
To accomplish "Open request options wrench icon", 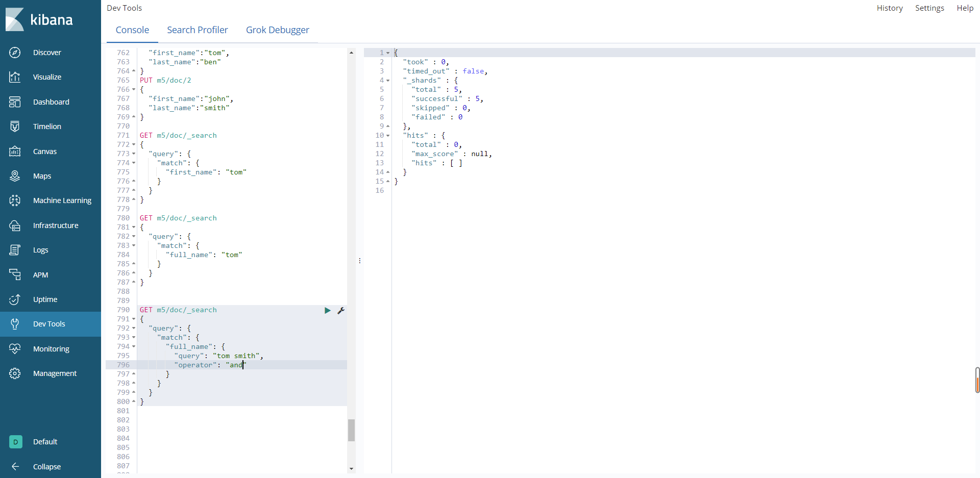I will point(341,310).
